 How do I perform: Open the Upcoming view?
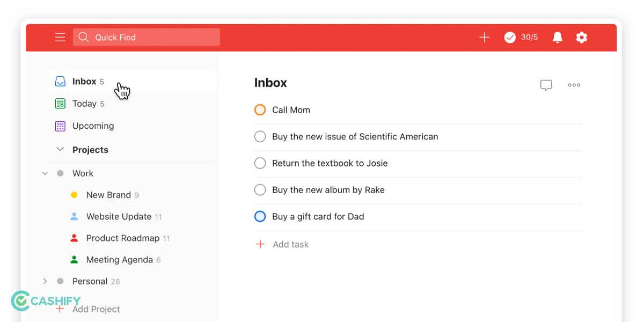coord(93,126)
